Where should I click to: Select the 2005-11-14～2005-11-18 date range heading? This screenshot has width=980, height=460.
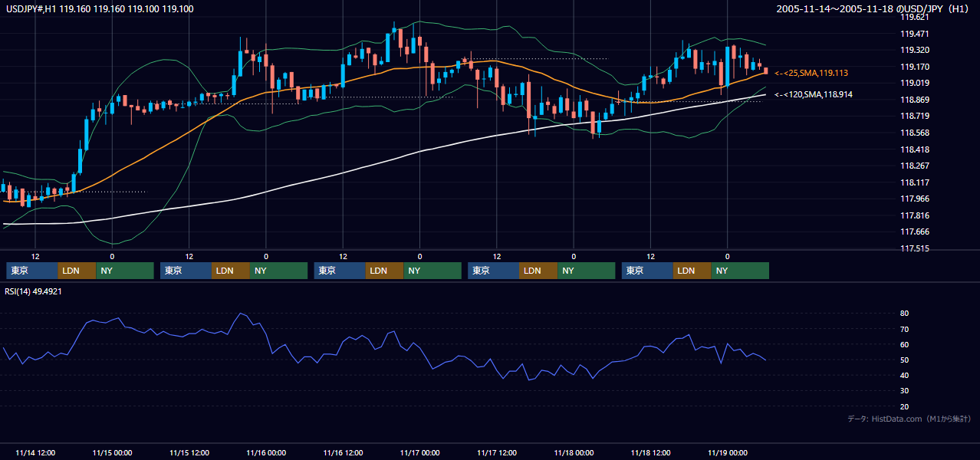coord(873,9)
